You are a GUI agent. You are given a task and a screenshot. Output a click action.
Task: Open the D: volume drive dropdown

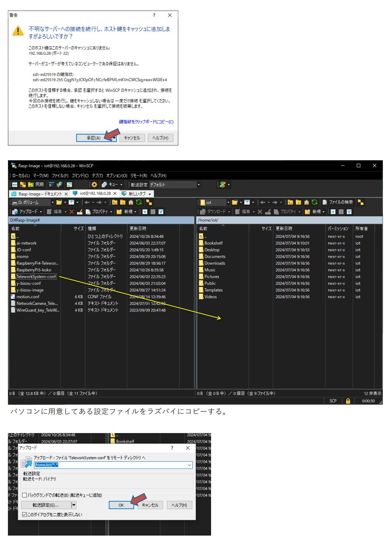point(52,202)
